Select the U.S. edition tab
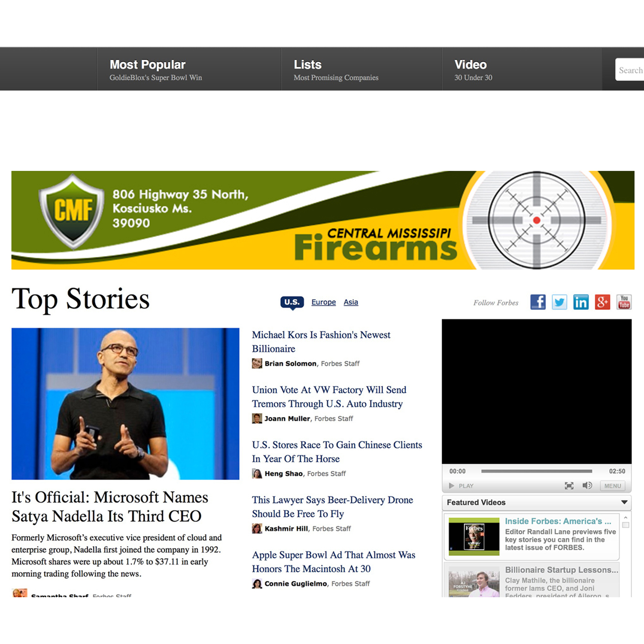 click(292, 302)
